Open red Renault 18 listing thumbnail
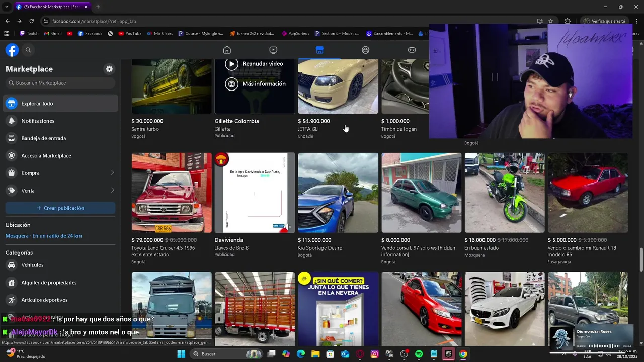This screenshot has height=362, width=644. 588,193
